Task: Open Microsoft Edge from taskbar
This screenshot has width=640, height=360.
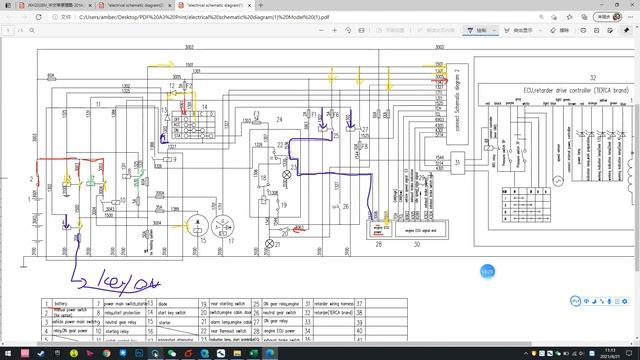Action: click(x=270, y=353)
